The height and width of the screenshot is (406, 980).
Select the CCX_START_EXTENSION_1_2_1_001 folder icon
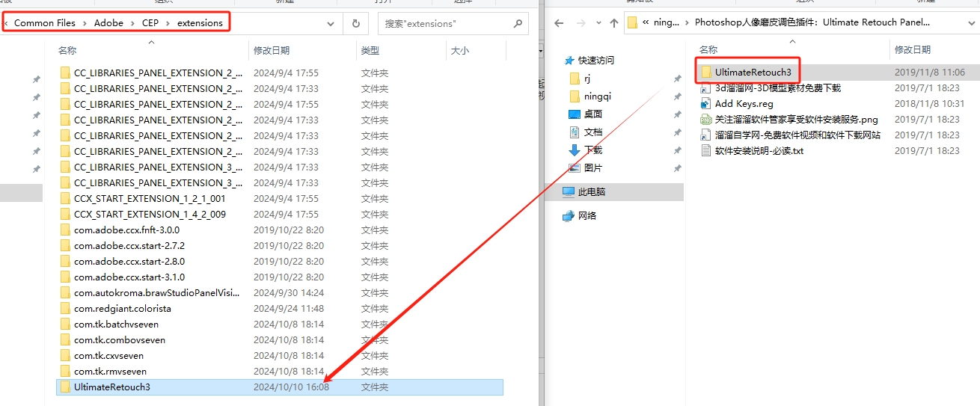[x=65, y=198]
